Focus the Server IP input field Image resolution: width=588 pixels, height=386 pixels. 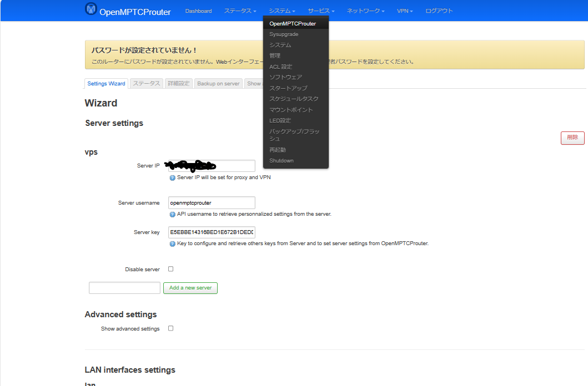click(212, 166)
